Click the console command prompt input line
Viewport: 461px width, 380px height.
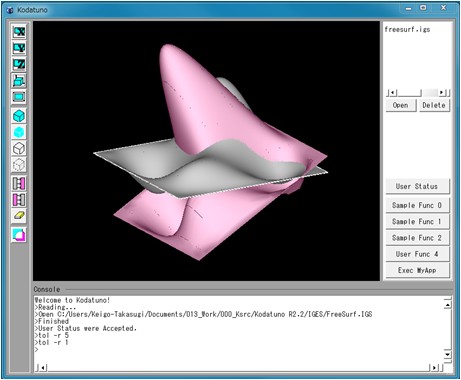(239, 350)
